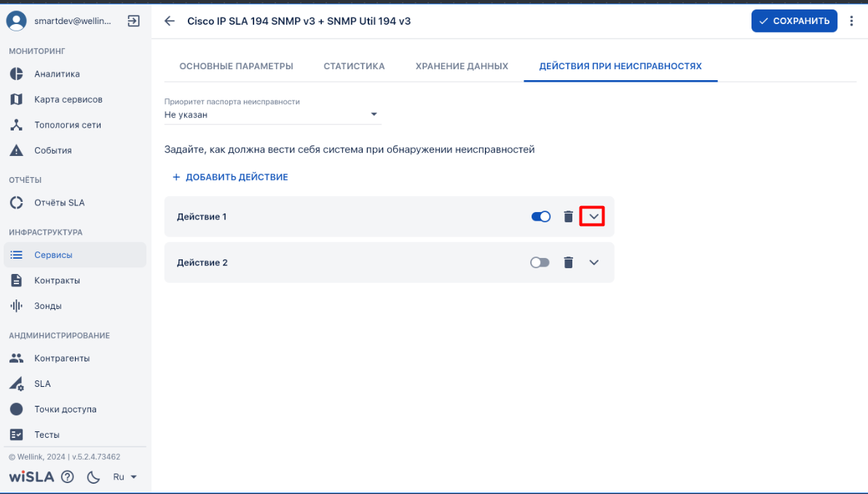Click the Контракты document icon
Viewport: 868px width, 494px height.
click(17, 281)
